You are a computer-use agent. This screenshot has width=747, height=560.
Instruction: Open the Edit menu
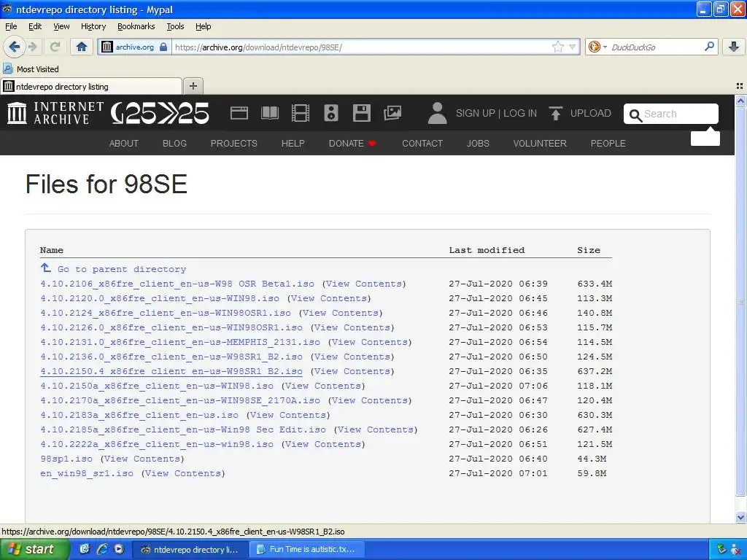[x=35, y=26]
